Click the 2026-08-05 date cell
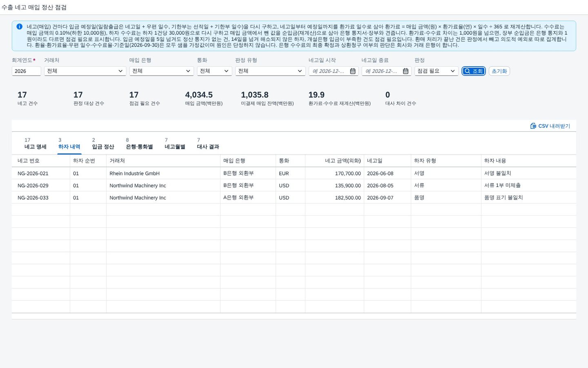 click(388, 186)
